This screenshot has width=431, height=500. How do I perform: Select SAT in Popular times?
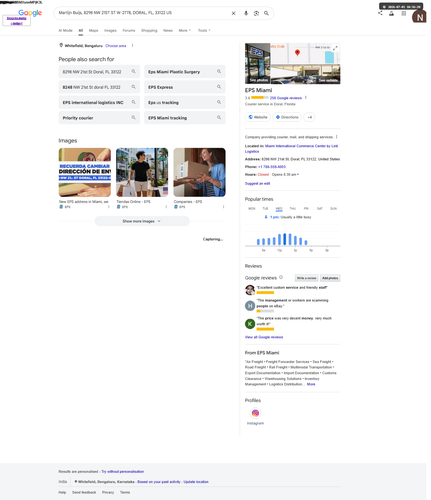click(x=320, y=209)
